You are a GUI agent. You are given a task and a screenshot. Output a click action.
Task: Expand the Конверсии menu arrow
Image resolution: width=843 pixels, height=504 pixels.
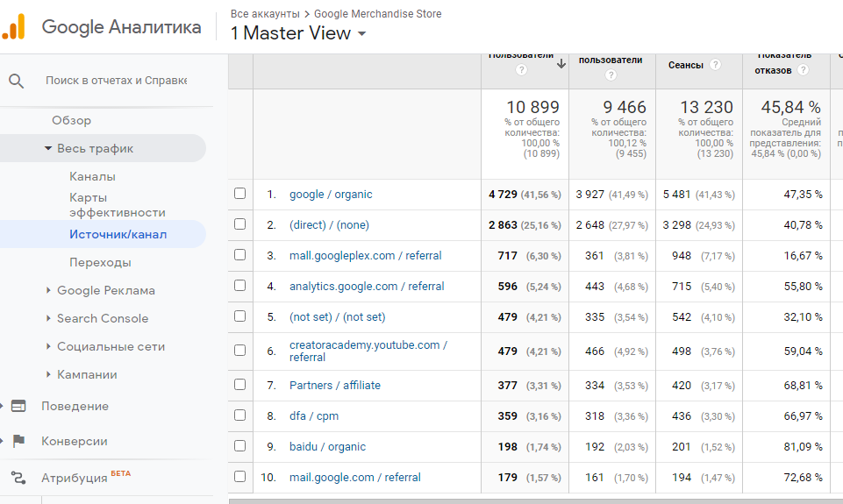coord(2,441)
